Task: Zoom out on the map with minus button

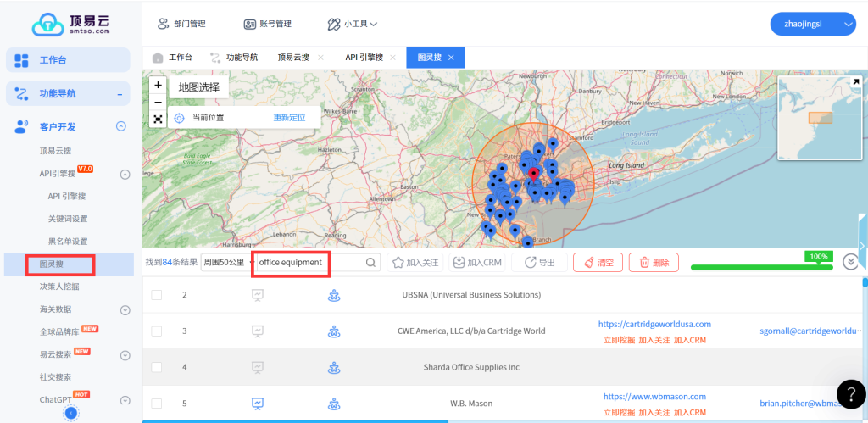Action: [x=158, y=102]
